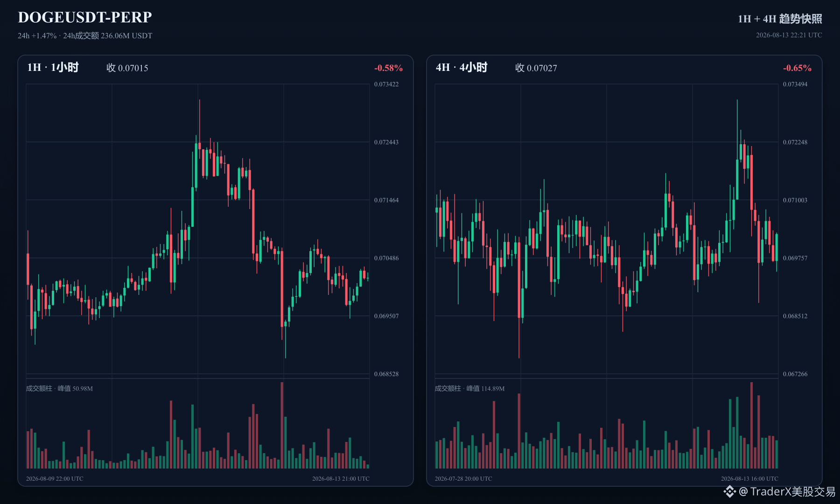The image size is (840, 504).
Task: Click price label 0.068528 on 1H axis
Action: point(386,374)
